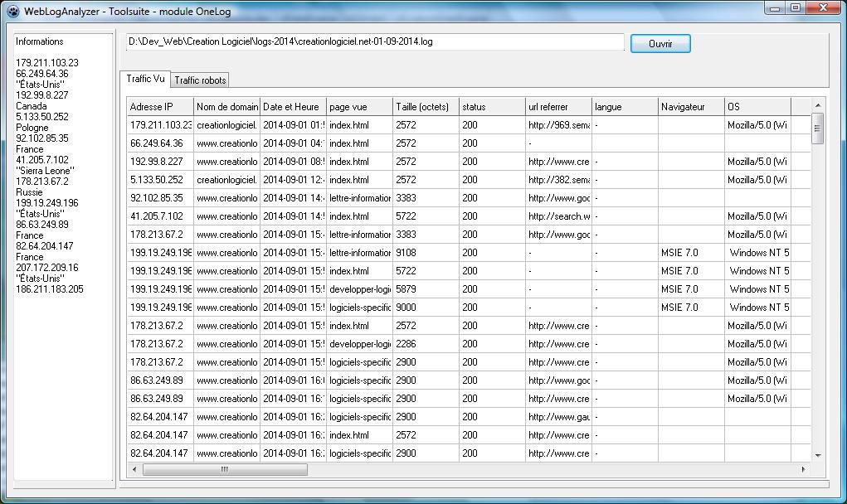Click the status column header
This screenshot has height=504, width=847.
(x=491, y=106)
